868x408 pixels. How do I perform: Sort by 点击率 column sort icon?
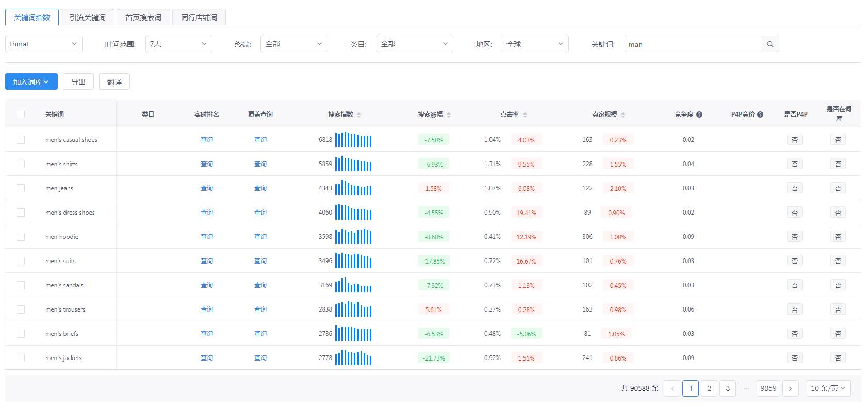(525, 115)
